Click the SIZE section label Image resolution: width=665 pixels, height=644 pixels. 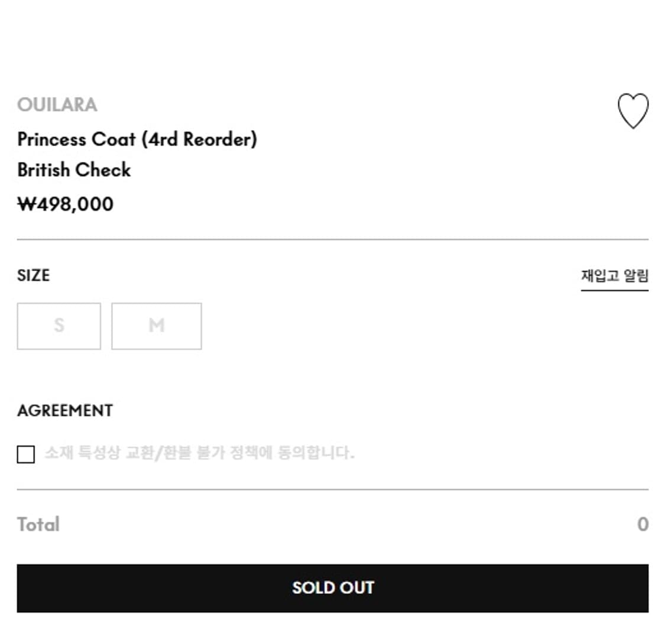tap(34, 275)
